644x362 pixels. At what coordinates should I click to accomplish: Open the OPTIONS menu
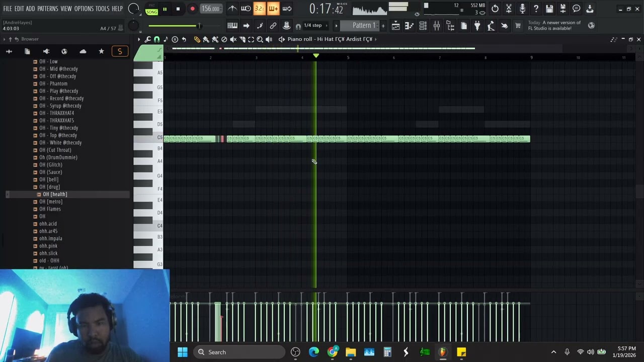(84, 9)
